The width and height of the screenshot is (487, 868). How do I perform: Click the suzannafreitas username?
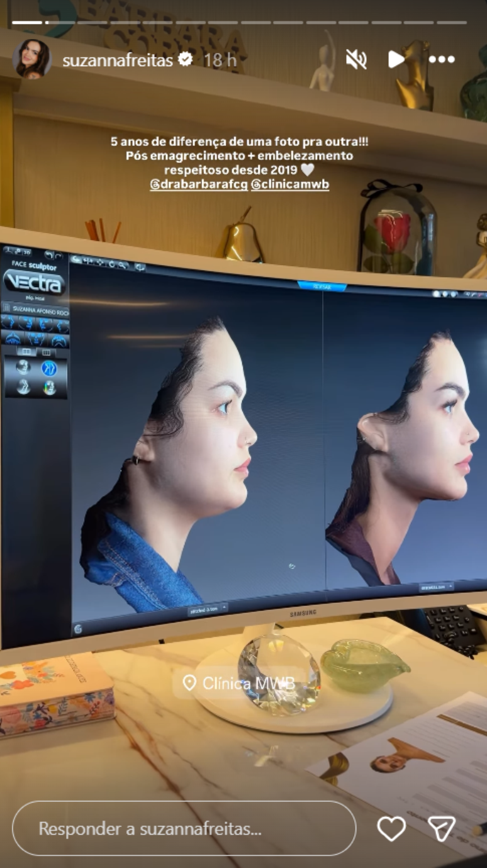(x=118, y=60)
